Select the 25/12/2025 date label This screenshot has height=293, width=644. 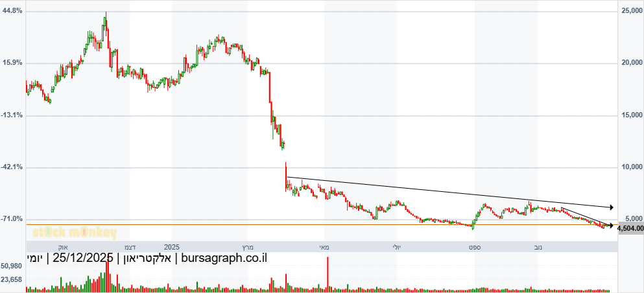pyautogui.click(x=83, y=259)
